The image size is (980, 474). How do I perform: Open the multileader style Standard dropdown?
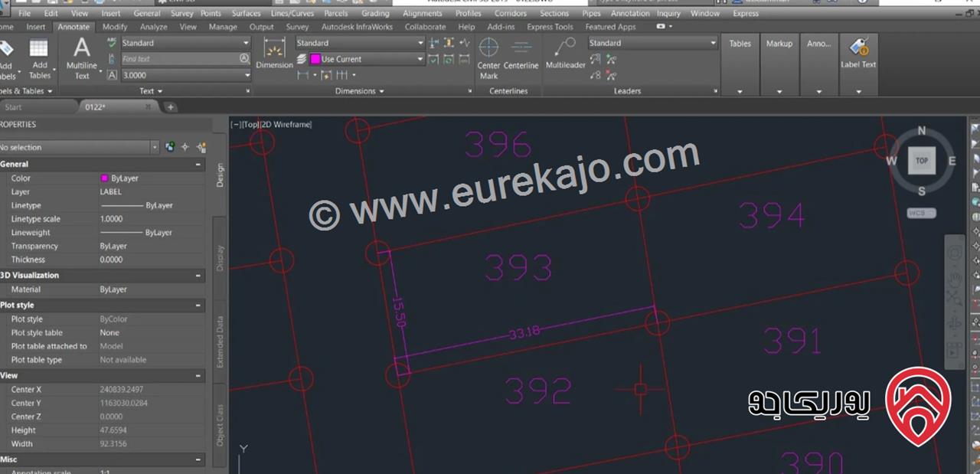click(653, 44)
